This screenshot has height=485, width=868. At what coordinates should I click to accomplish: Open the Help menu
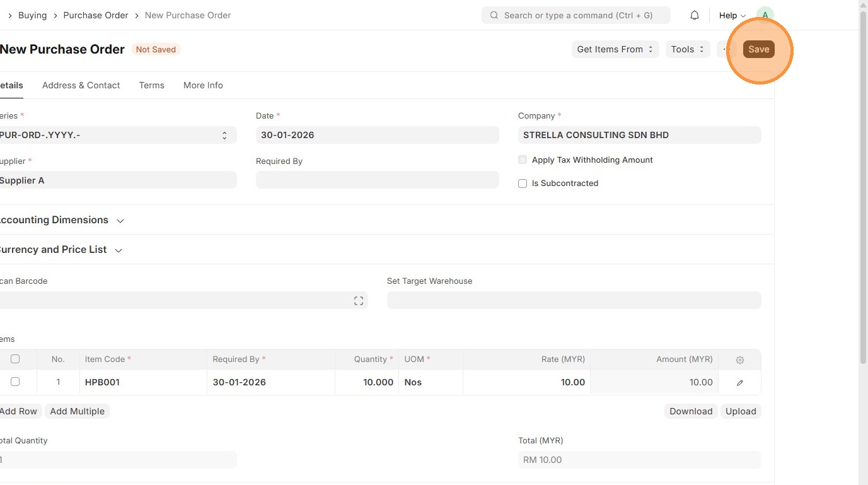tap(732, 15)
